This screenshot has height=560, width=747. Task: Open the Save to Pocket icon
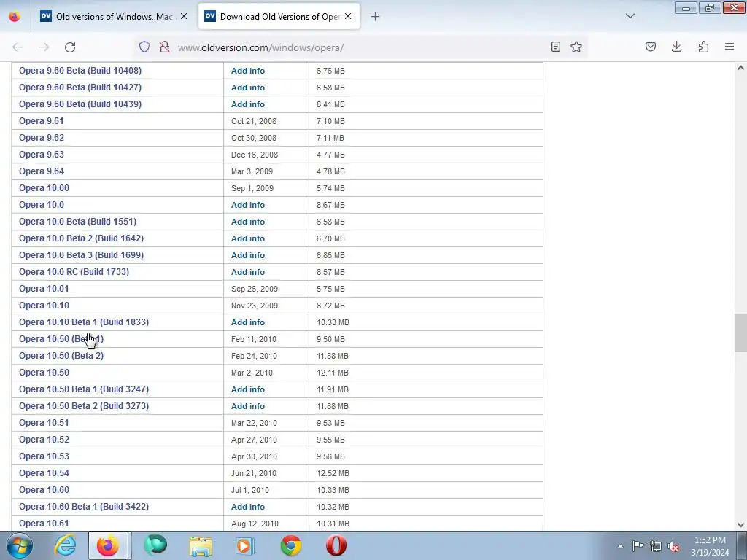coord(651,47)
